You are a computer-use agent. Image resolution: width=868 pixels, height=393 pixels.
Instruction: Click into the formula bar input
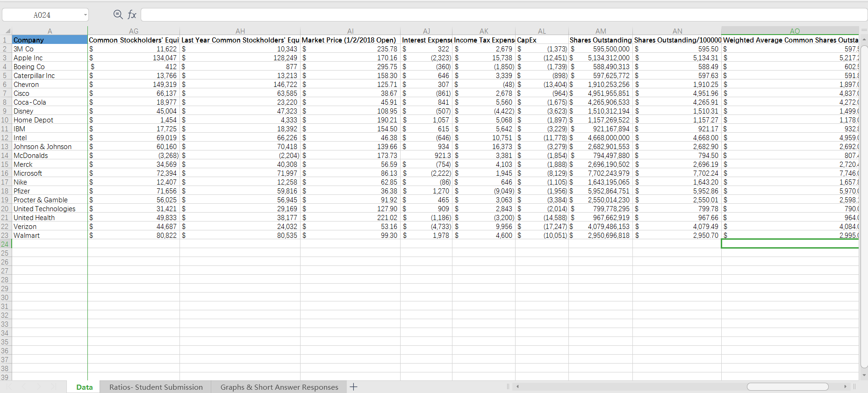click(x=504, y=15)
